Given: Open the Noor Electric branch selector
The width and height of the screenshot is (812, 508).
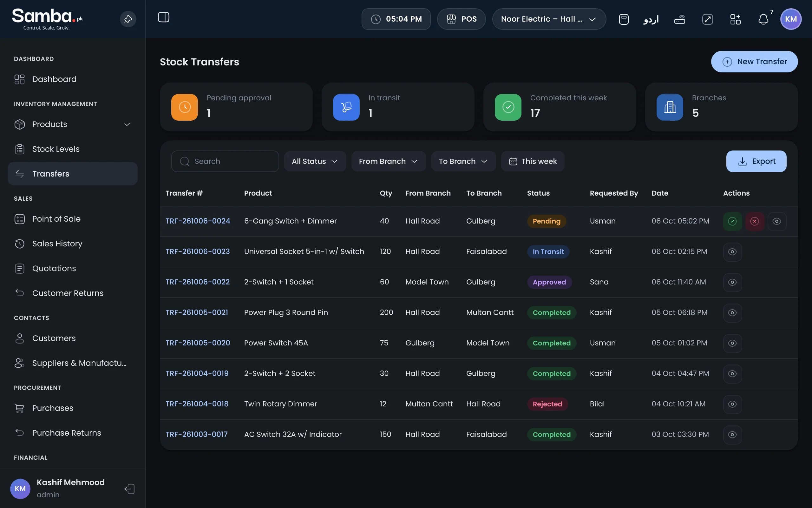Looking at the screenshot, I should [x=549, y=19].
